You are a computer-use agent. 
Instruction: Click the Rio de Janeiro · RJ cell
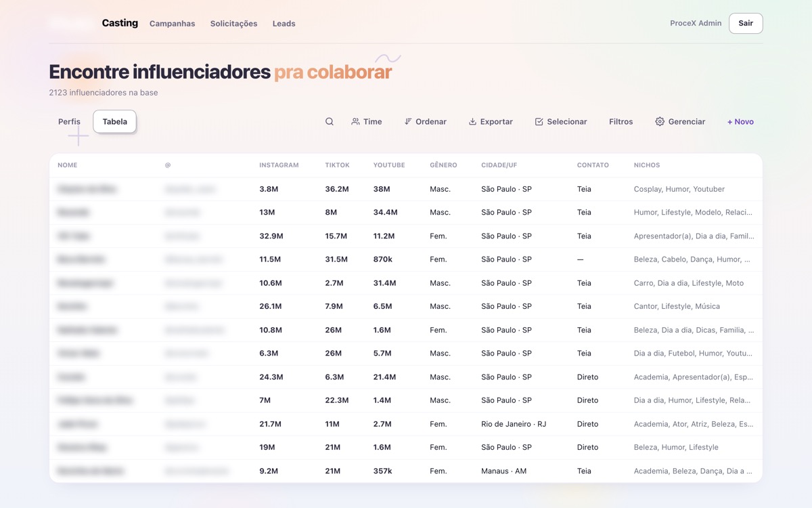514,424
